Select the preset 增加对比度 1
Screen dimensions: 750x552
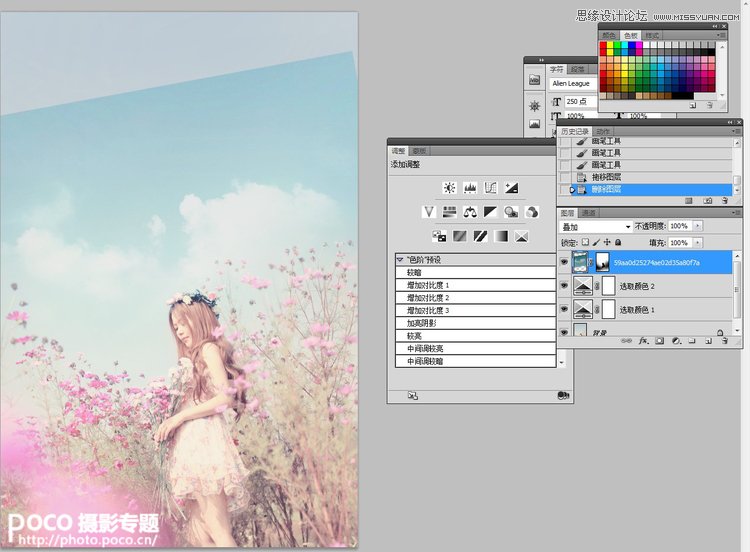476,285
